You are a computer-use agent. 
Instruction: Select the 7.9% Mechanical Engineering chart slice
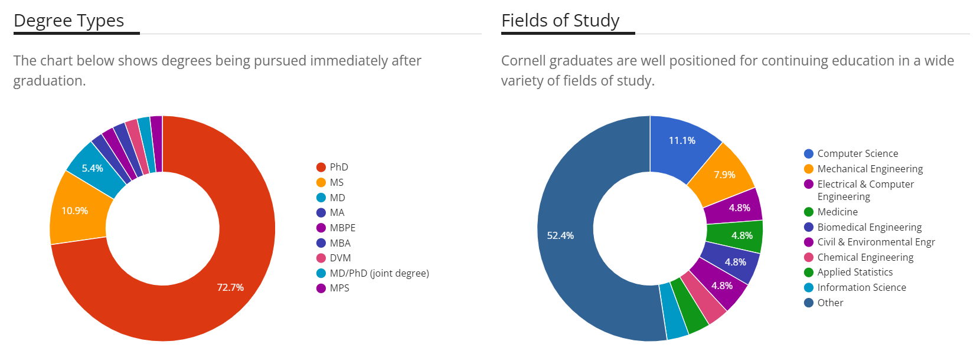723,175
